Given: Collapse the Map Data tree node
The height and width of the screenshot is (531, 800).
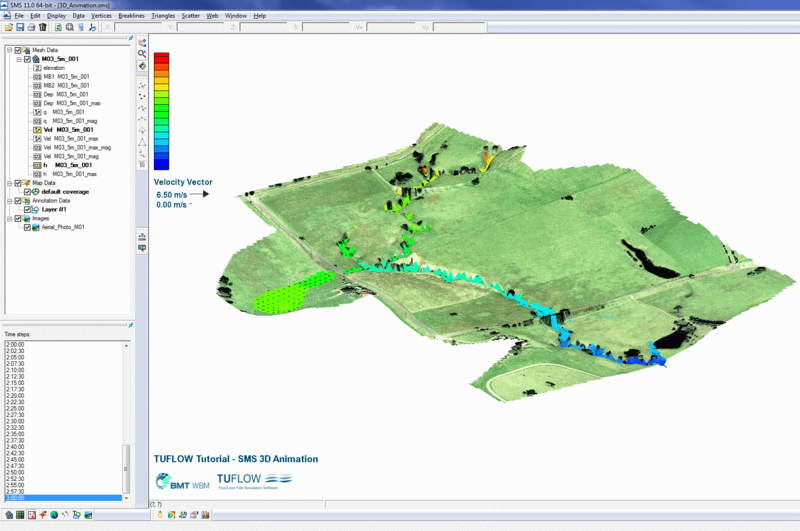Looking at the screenshot, I should [8, 183].
